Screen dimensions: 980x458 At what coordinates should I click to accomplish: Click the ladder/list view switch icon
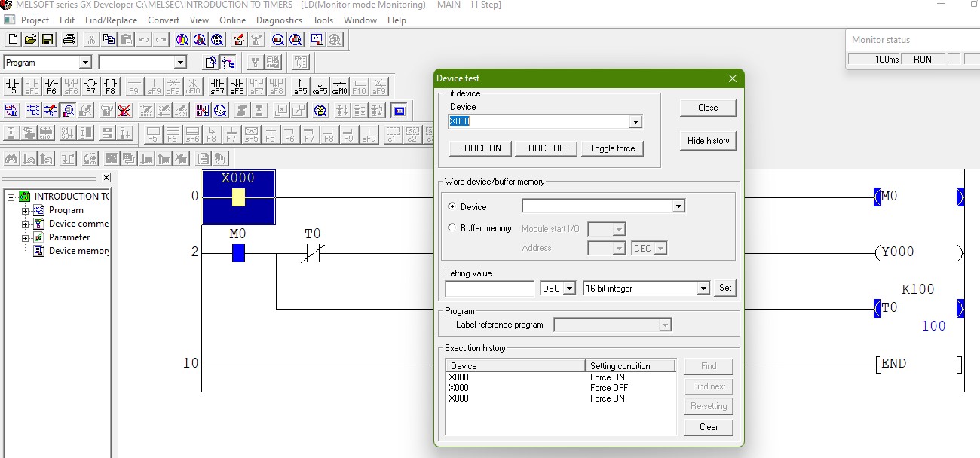[11, 110]
